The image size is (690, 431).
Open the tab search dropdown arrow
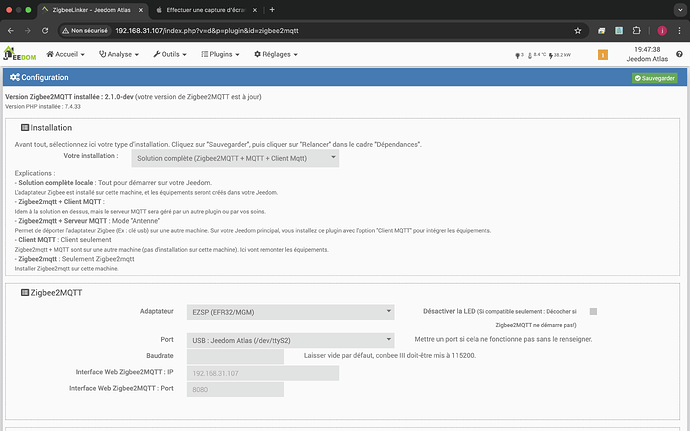pos(680,10)
